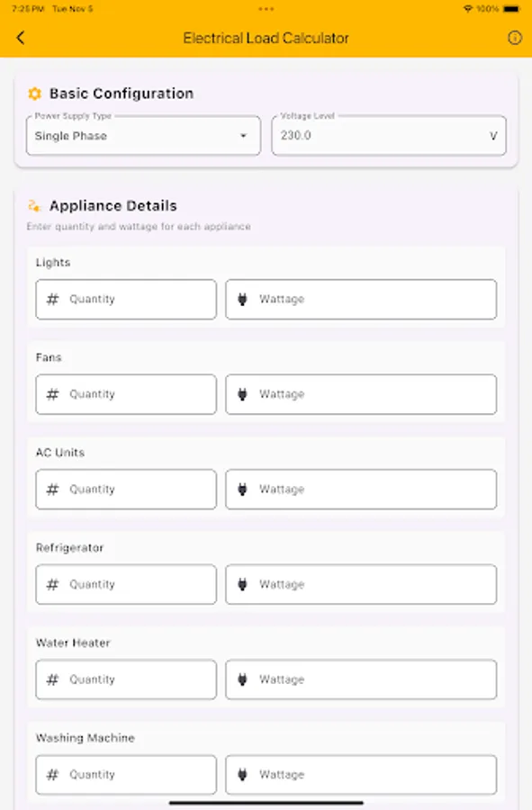Tap the Wattage field for Refrigerator
This screenshot has height=810, width=532.
[360, 584]
